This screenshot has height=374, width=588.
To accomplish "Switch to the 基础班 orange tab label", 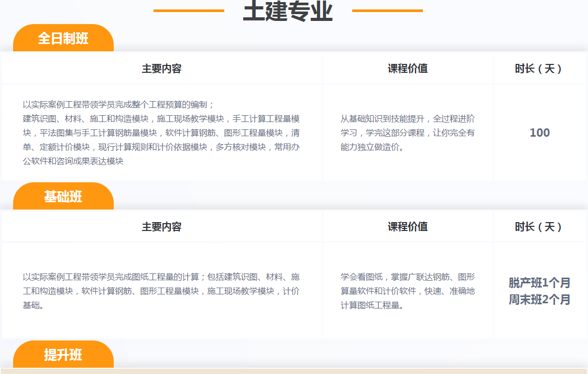I will (x=63, y=197).
